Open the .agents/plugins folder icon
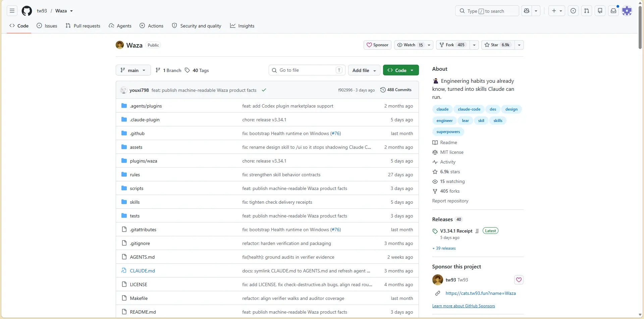 tap(124, 106)
